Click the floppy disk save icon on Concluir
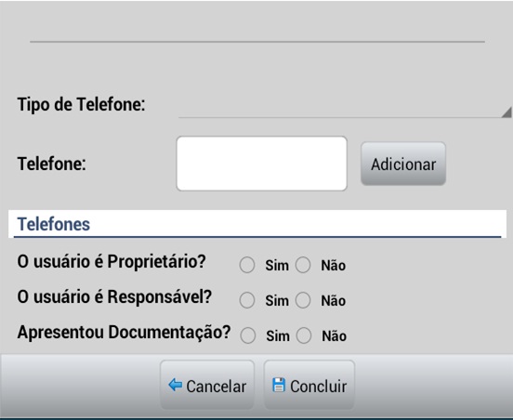513x420 pixels. click(x=279, y=385)
